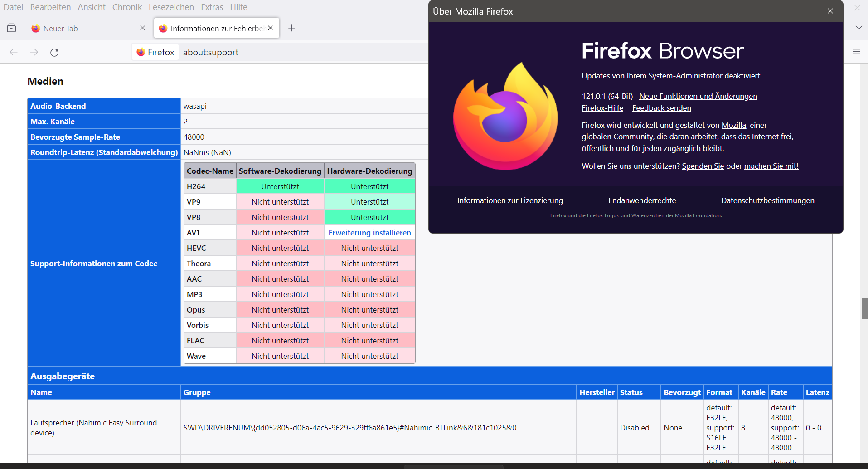Click the Feedback senden link
868x469 pixels.
click(x=661, y=108)
